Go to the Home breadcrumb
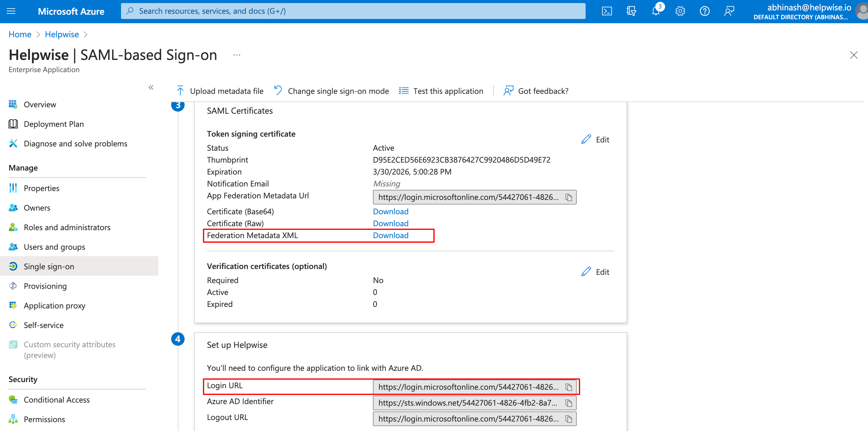This screenshot has width=868, height=431. [20, 34]
